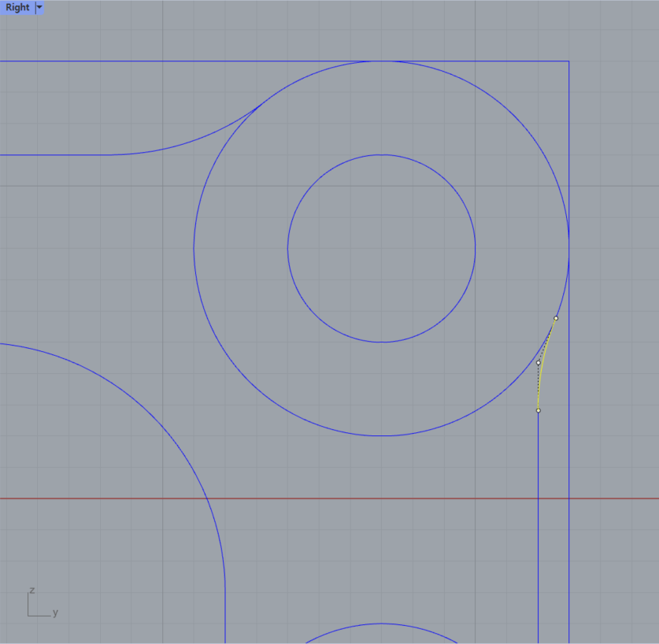
Task: Select the top control point of yellow curve
Action: pyautogui.click(x=556, y=318)
